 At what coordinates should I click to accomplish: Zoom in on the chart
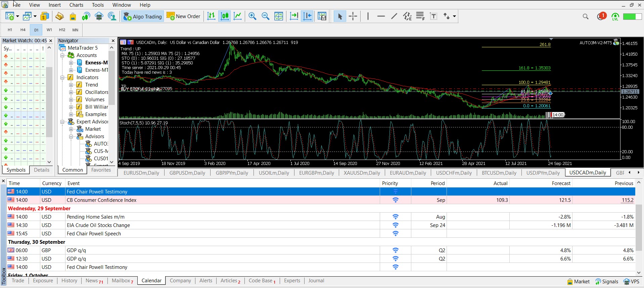252,16
